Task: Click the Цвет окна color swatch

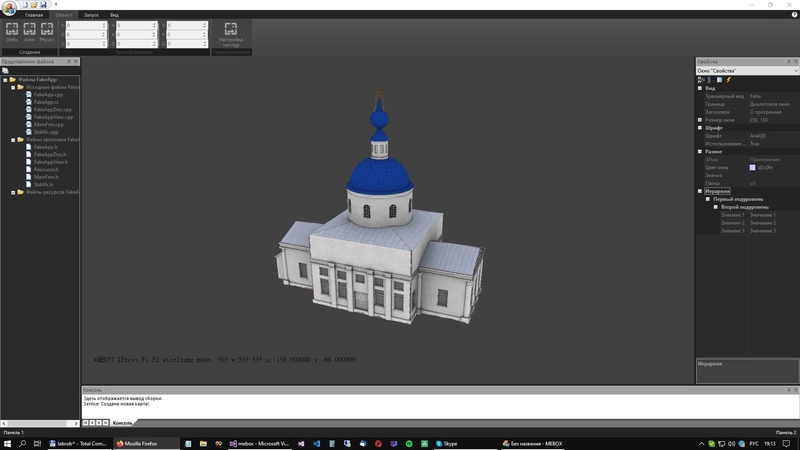Action: click(753, 167)
